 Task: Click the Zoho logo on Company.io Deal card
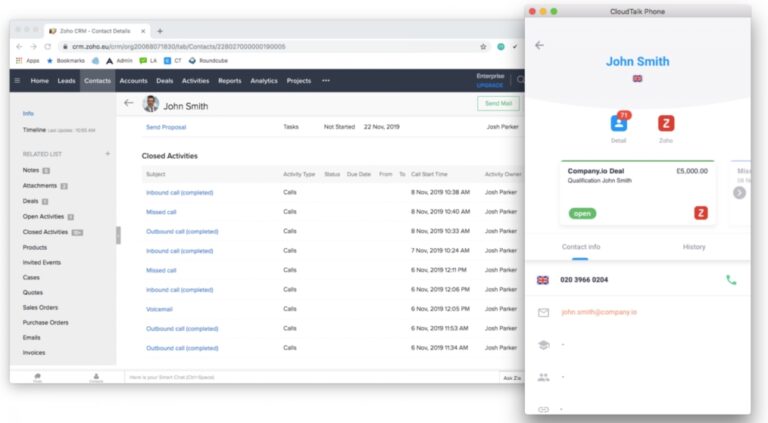point(701,213)
